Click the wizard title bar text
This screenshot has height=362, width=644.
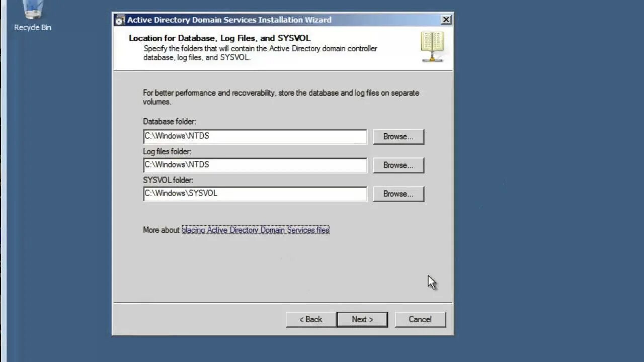click(x=229, y=20)
